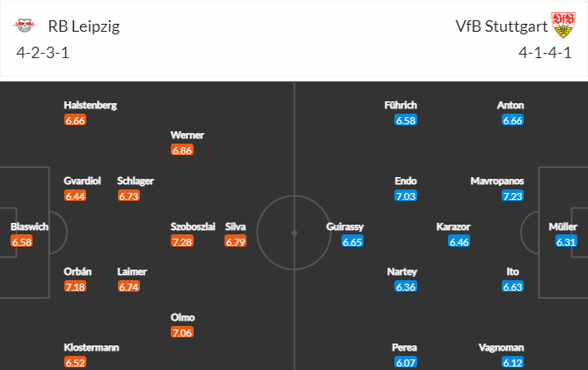Viewport: 588px width, 370px height.
Task: Click the VfB Stuttgart crest icon
Action: [562, 25]
